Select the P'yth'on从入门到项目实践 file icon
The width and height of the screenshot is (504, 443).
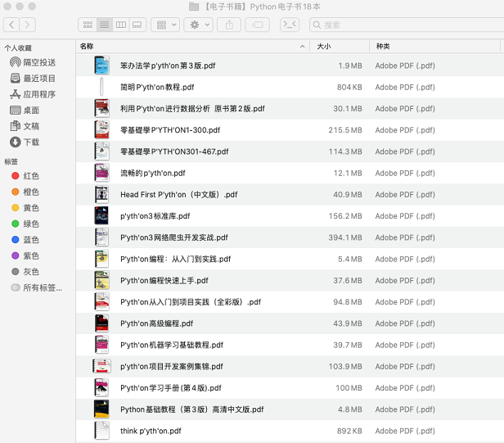point(101,302)
